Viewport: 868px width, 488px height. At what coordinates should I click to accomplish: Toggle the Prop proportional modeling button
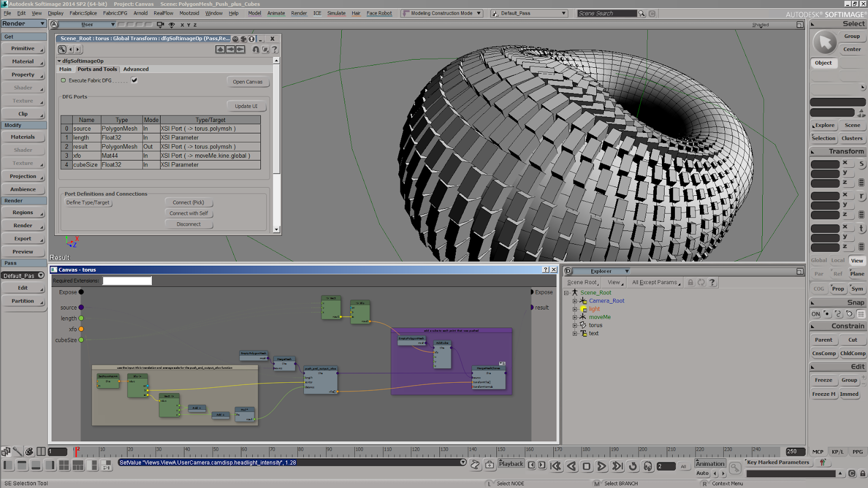point(838,289)
